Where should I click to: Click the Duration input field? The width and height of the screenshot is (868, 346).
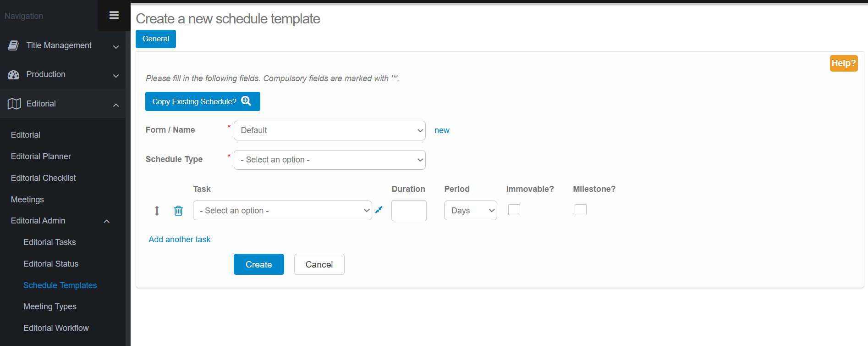(409, 211)
